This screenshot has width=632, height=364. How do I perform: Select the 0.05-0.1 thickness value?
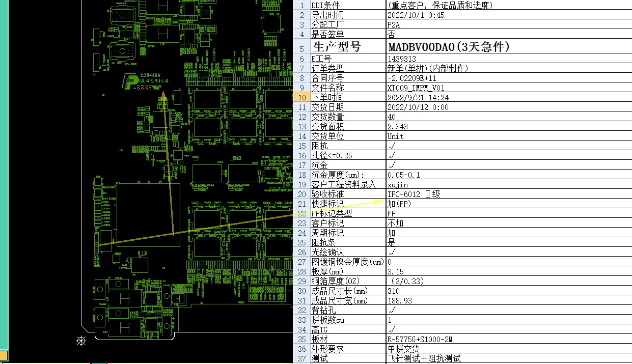[509, 175]
